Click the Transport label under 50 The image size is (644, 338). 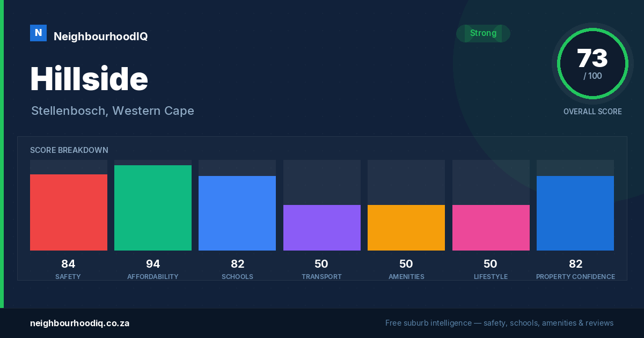tap(321, 277)
